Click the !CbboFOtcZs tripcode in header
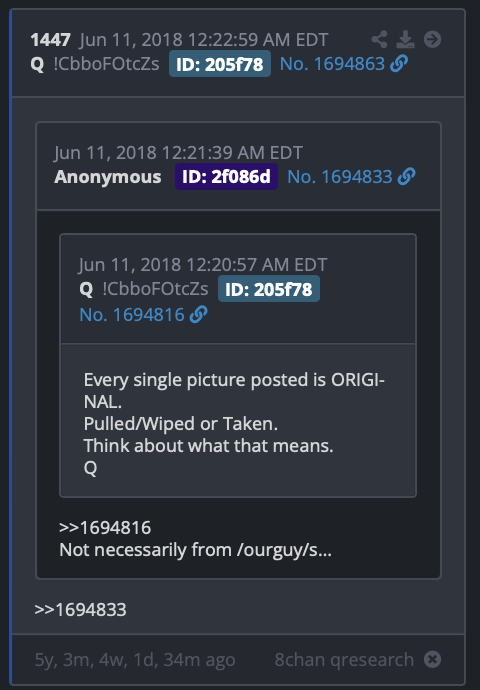Image resolution: width=480 pixels, height=690 pixels. click(x=106, y=64)
